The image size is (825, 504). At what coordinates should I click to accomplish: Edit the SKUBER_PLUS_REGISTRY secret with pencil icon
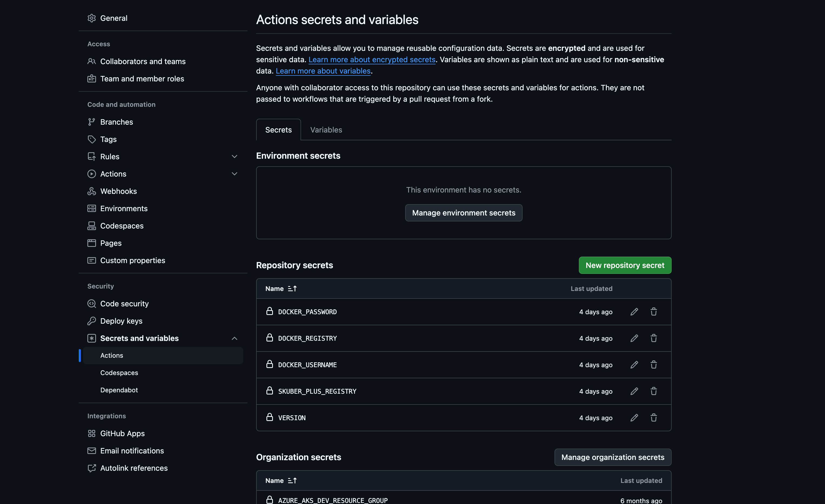click(634, 391)
